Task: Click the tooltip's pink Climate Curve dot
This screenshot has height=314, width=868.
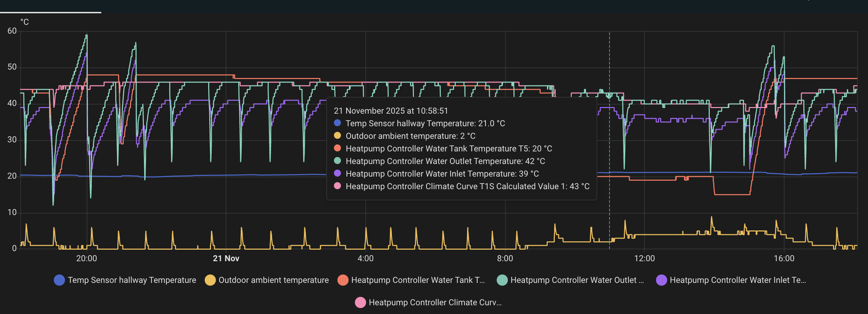Action: (x=337, y=186)
